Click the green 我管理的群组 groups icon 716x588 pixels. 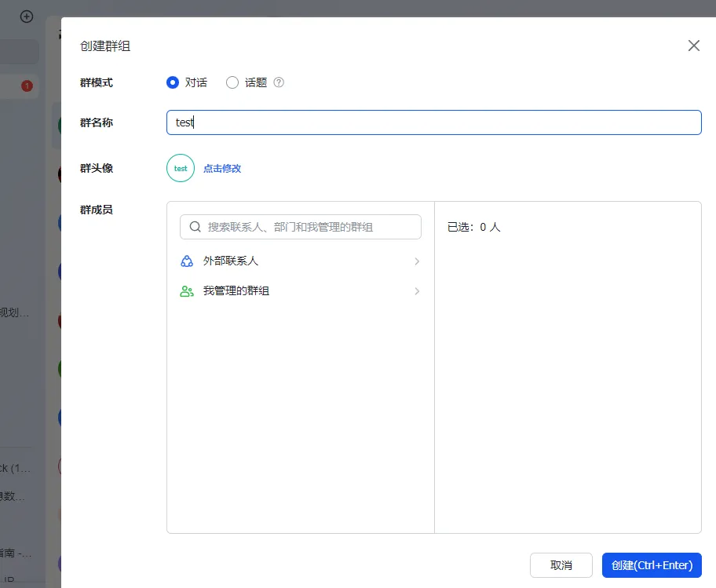(x=187, y=290)
